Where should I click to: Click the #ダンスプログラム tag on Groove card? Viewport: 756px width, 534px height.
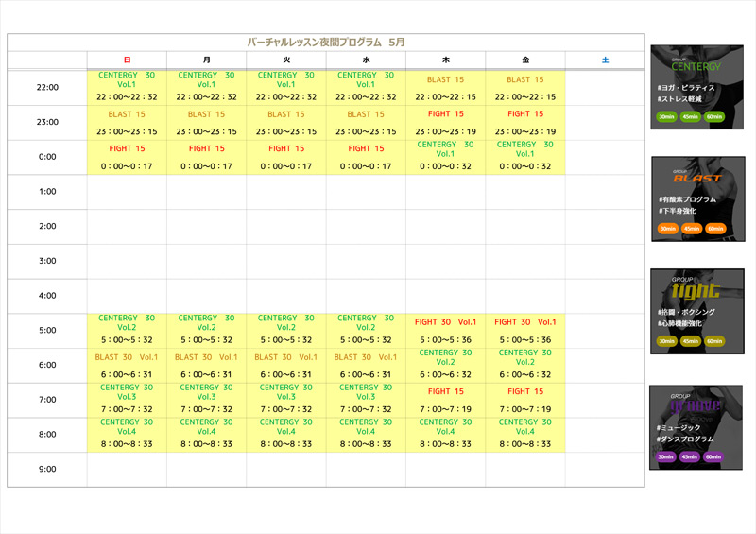pyautogui.click(x=690, y=440)
